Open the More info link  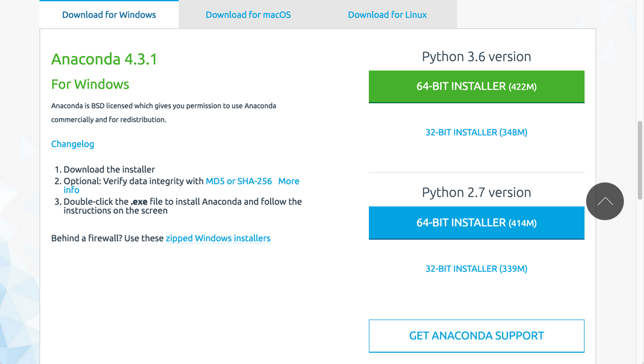[289, 181]
